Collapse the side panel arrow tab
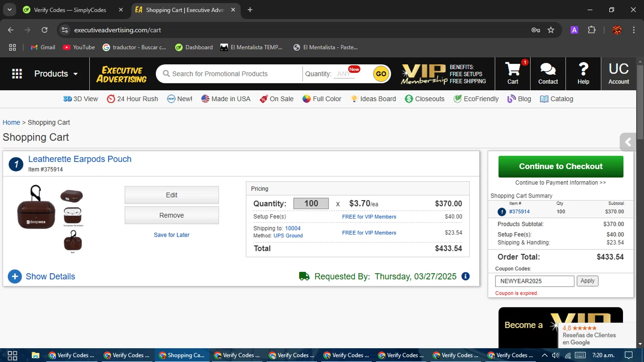The height and width of the screenshot is (362, 644). click(628, 142)
